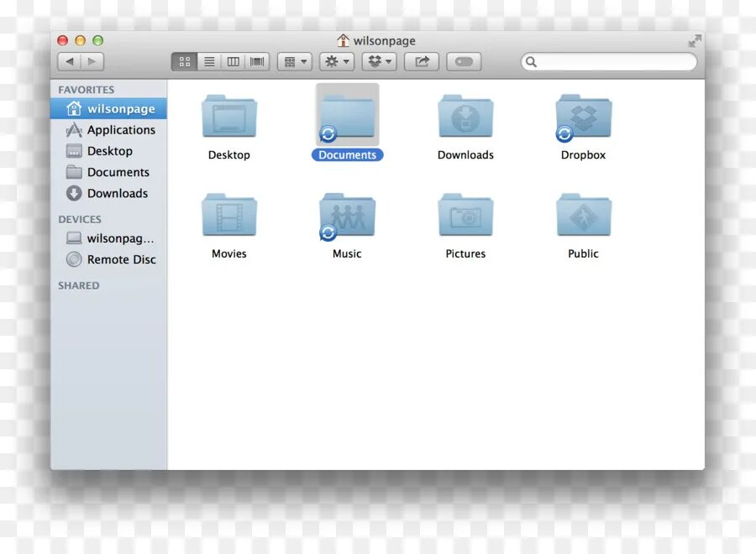Click the Edit Tags toggle button
The width and height of the screenshot is (756, 554).
pyautogui.click(x=464, y=61)
